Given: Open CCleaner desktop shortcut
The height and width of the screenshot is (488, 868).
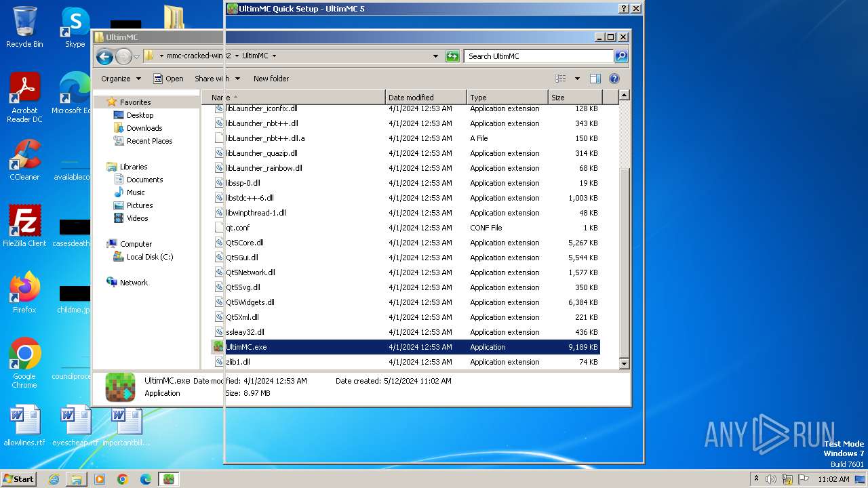Looking at the screenshot, I should tap(24, 160).
